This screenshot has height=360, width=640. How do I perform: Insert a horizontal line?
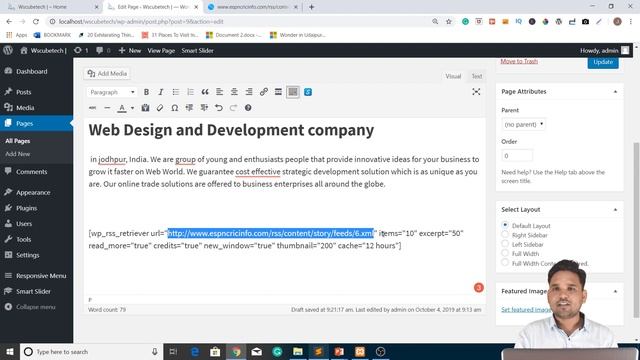[x=107, y=108]
